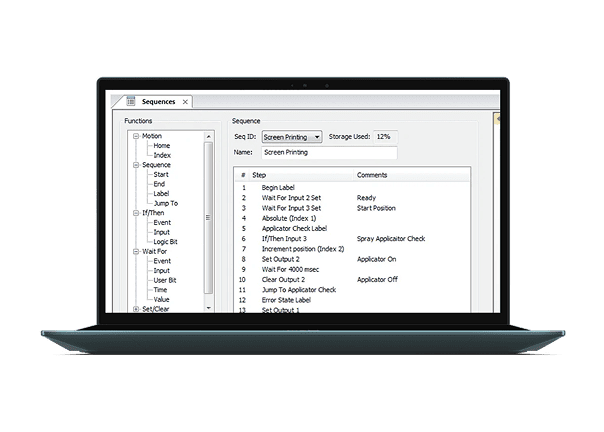The height and width of the screenshot is (432, 604).
Task: Expand the Set/Clear tree node
Action: (136, 309)
